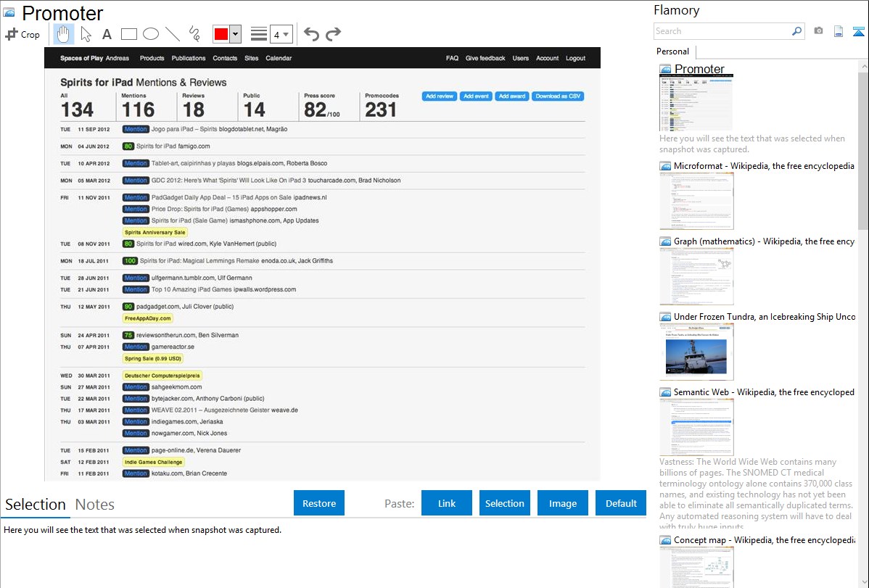Click the Concept map snapshot title
The width and height of the screenshot is (869, 588).
tap(764, 540)
